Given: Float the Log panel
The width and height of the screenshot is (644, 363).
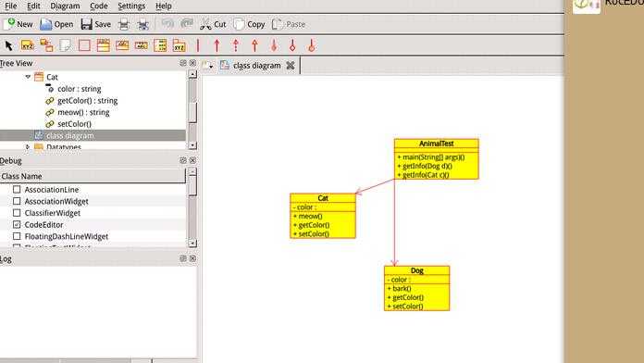Looking at the screenshot, I should [183, 258].
